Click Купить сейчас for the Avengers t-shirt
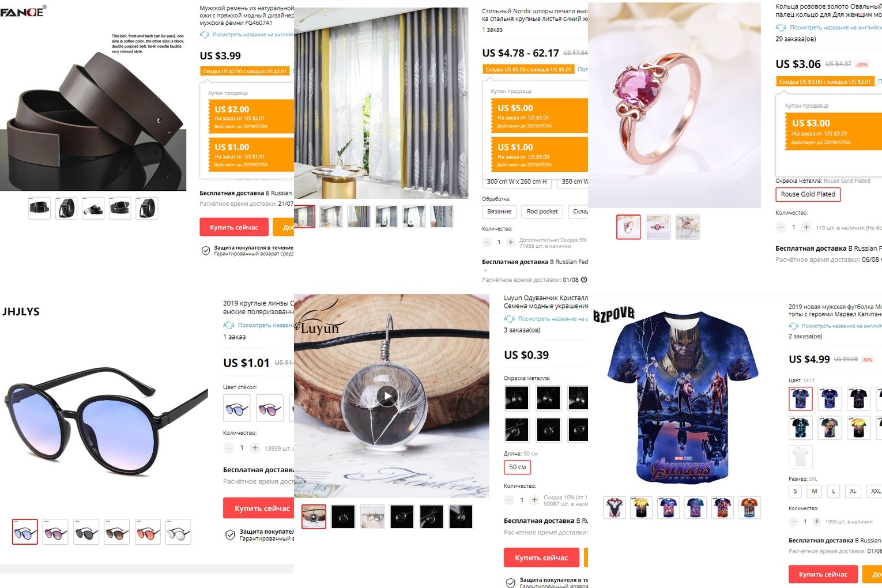This screenshot has height=588, width=882. click(823, 574)
